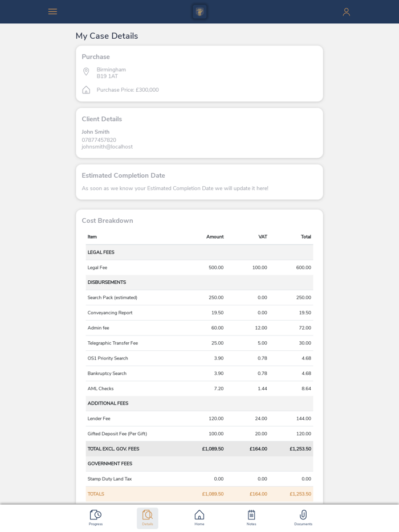Click the johnsmith@localhost email address
The image size is (399, 532).
[x=107, y=147]
